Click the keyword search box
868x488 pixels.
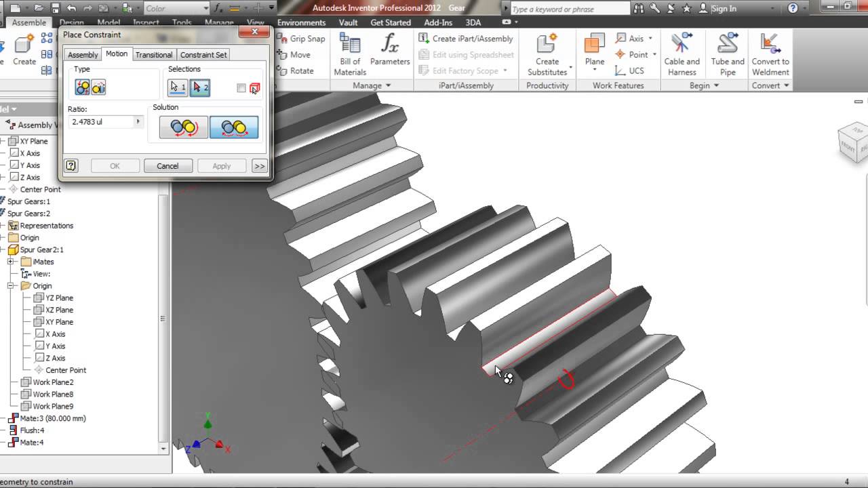pyautogui.click(x=569, y=9)
